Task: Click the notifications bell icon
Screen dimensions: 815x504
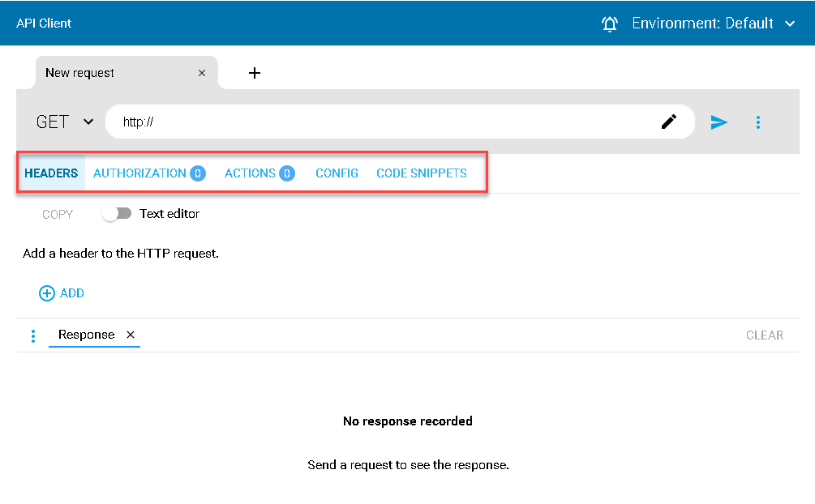Action: [610, 23]
